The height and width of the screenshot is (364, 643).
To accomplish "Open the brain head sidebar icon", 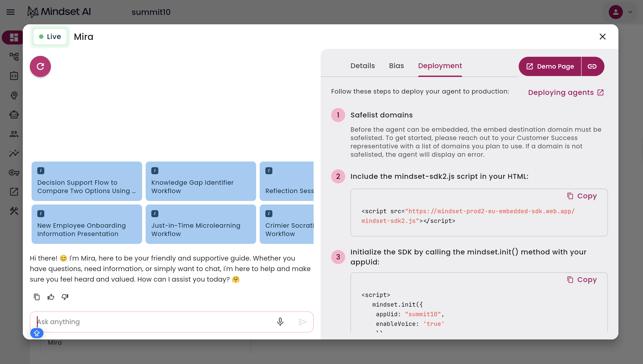I will pos(14,95).
